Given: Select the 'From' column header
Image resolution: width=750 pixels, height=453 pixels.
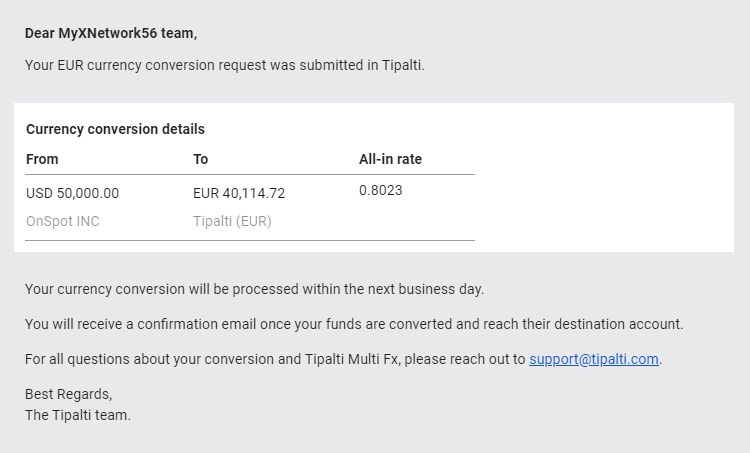Looking at the screenshot, I should tap(42, 159).
